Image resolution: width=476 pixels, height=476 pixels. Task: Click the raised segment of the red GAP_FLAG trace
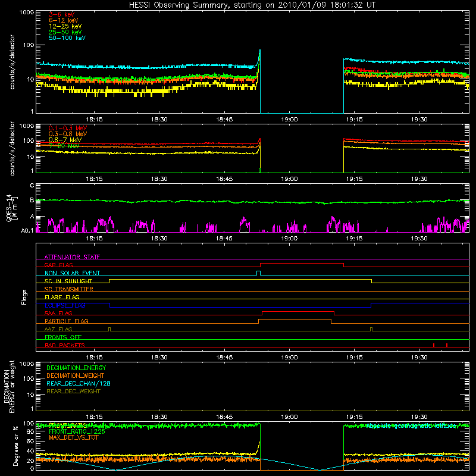[302, 264]
